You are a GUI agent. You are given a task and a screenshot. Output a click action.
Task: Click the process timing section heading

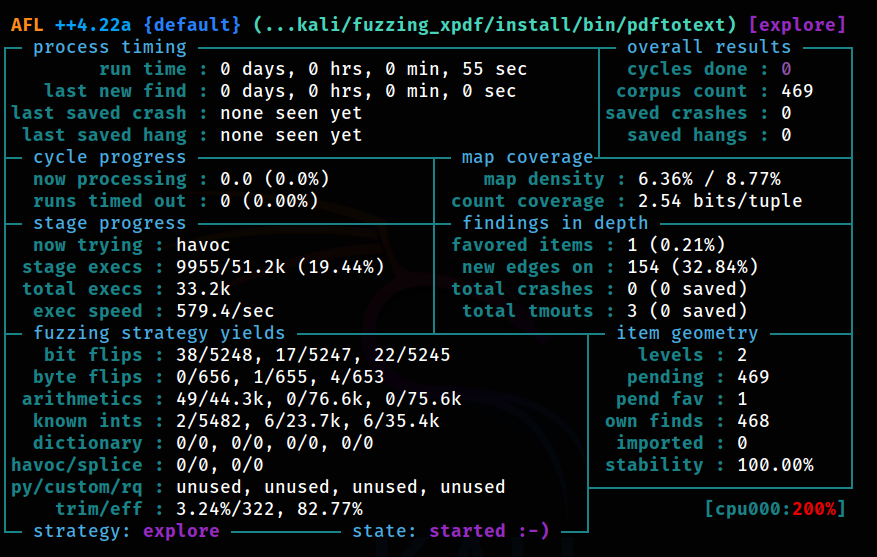pos(110,47)
